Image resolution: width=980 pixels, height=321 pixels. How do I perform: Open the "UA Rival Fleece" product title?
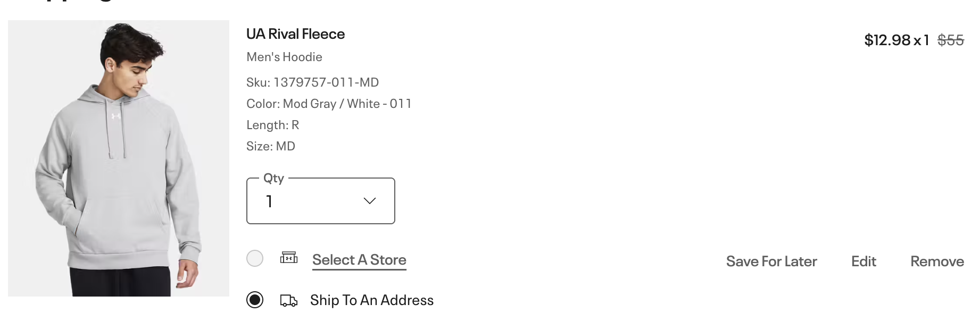point(295,34)
